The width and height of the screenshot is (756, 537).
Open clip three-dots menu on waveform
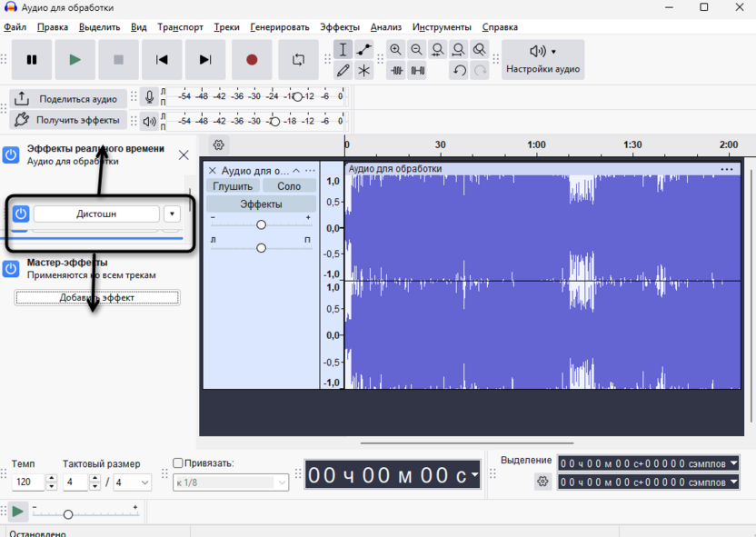click(727, 169)
